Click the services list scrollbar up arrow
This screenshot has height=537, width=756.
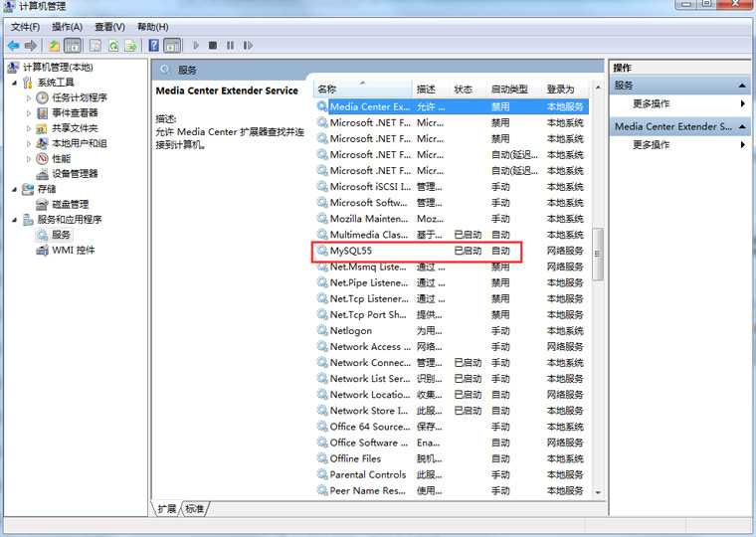coord(598,88)
